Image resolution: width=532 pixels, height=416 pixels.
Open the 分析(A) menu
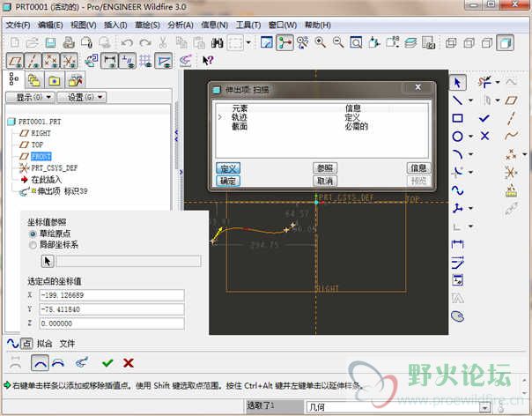coord(181,26)
